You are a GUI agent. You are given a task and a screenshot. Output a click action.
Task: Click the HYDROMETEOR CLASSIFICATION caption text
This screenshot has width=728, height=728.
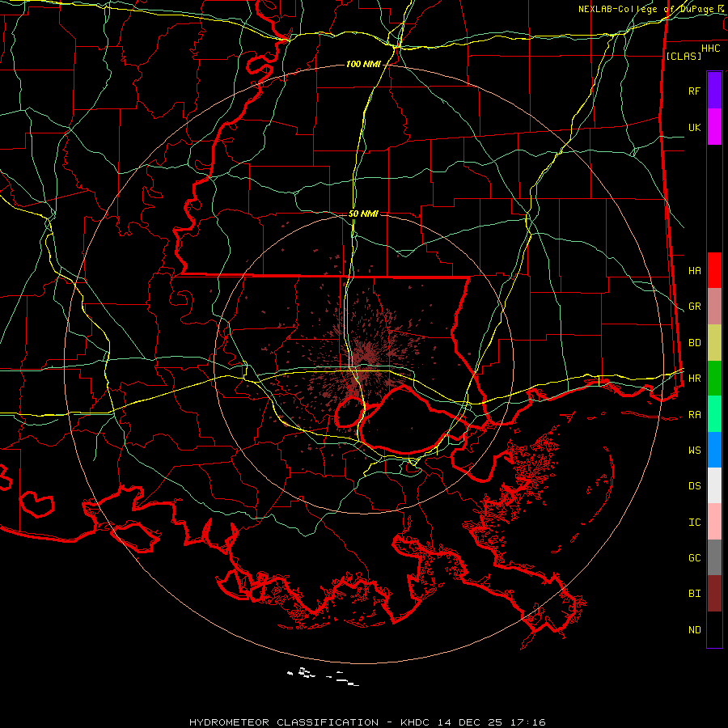[x=284, y=722]
